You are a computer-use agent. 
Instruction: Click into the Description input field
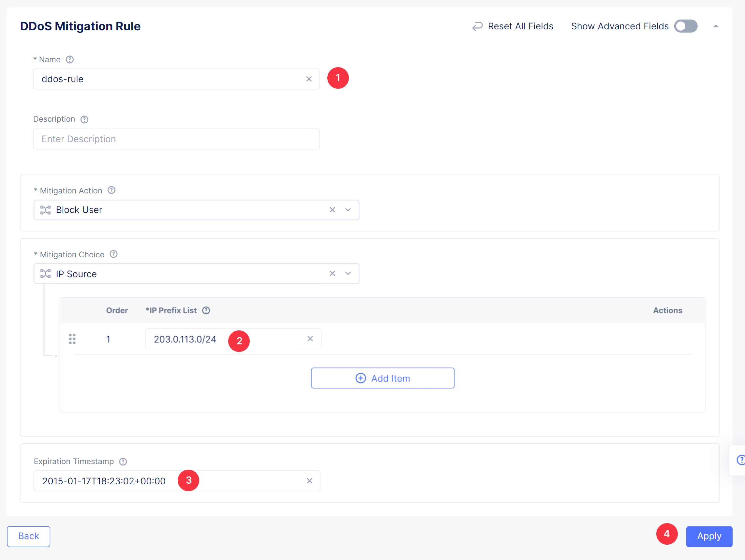(x=176, y=139)
